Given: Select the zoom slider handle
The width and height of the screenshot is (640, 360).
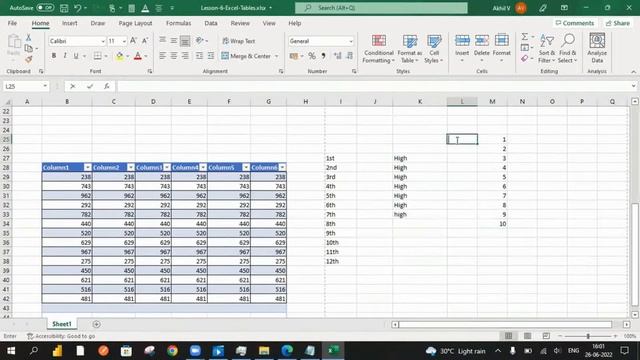Looking at the screenshot, I should 588,336.
